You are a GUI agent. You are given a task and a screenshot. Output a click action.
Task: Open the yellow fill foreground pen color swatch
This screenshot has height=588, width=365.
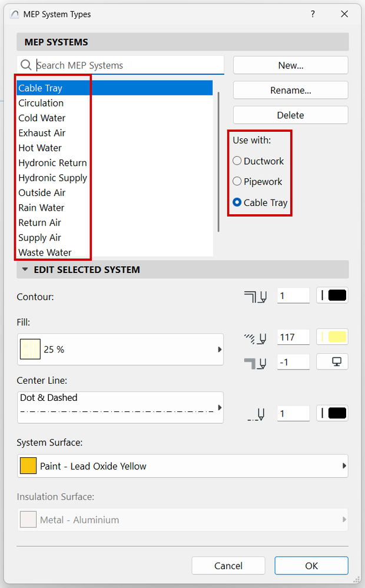pyautogui.click(x=332, y=337)
